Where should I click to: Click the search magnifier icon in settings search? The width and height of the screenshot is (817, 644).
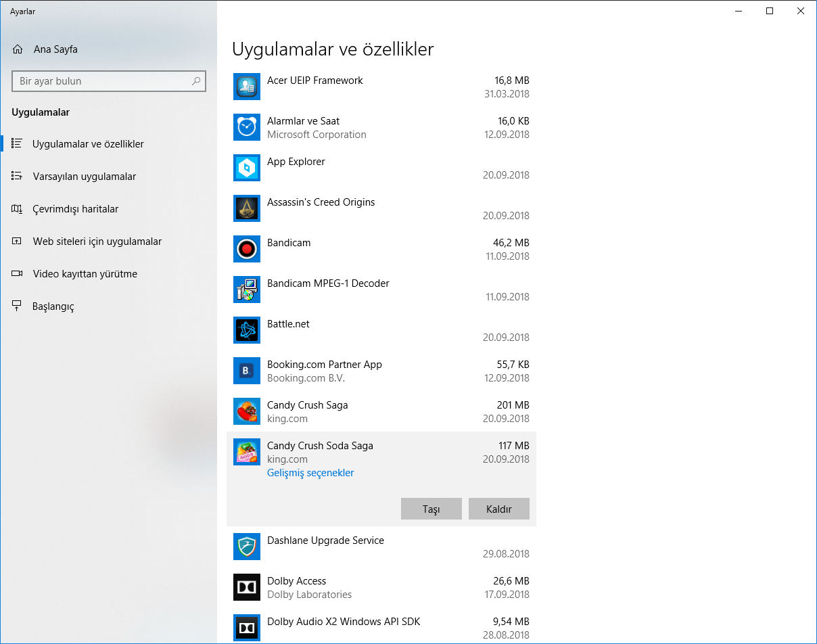(x=196, y=81)
